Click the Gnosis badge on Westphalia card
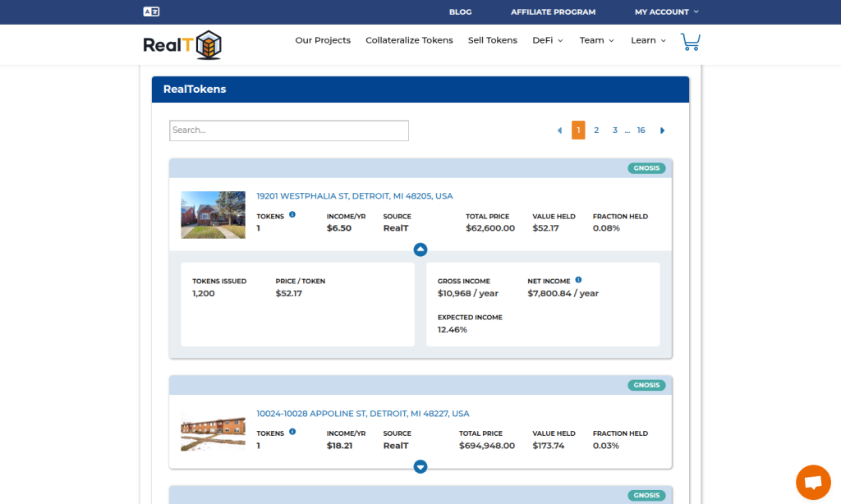Screen dimensions: 841x504 (647, 167)
